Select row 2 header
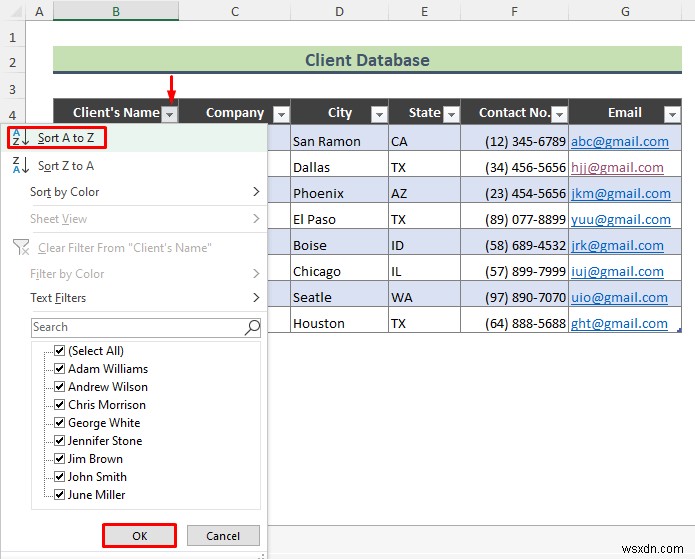This screenshot has width=695, height=559. [13, 63]
